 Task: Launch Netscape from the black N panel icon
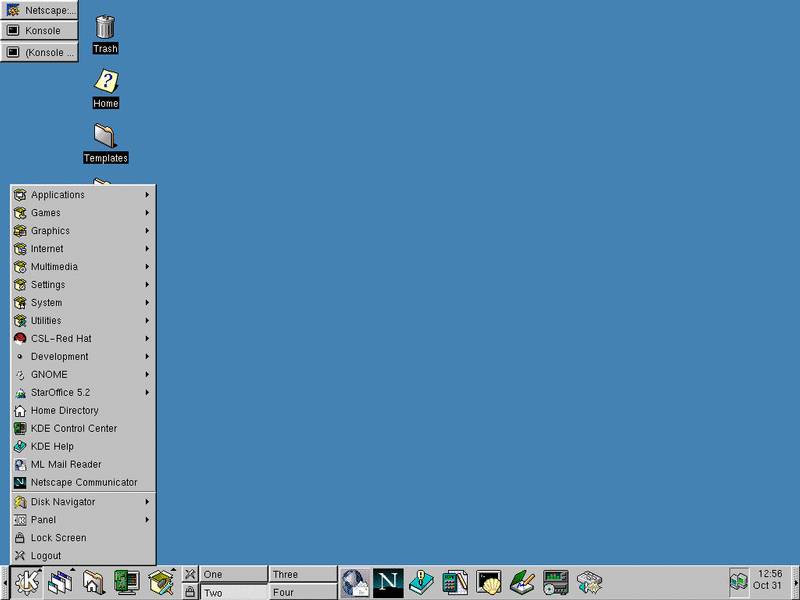[x=388, y=583]
